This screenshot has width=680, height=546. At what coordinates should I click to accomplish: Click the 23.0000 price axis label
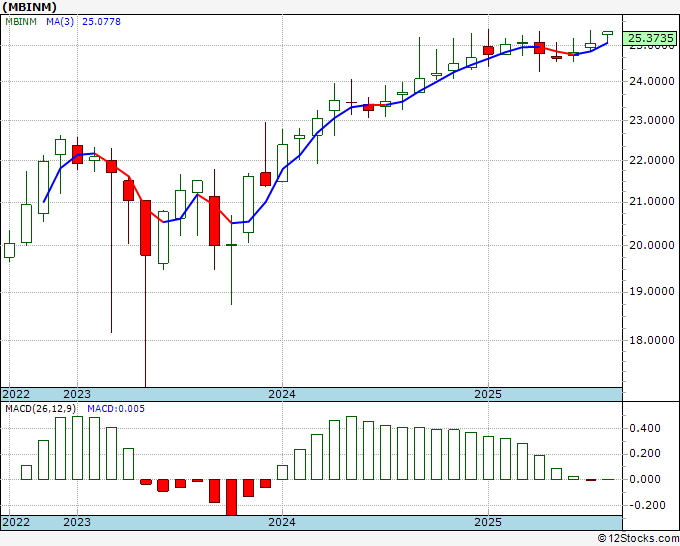point(652,120)
